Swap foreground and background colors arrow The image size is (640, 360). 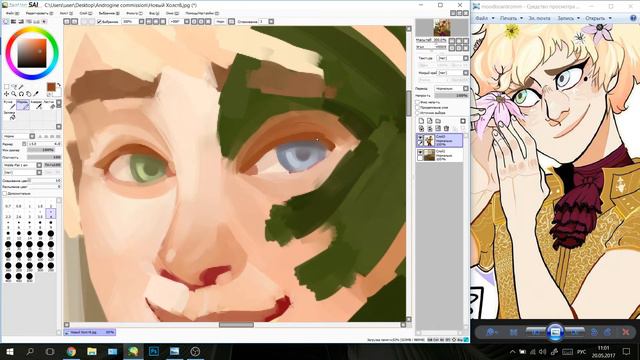tap(59, 85)
